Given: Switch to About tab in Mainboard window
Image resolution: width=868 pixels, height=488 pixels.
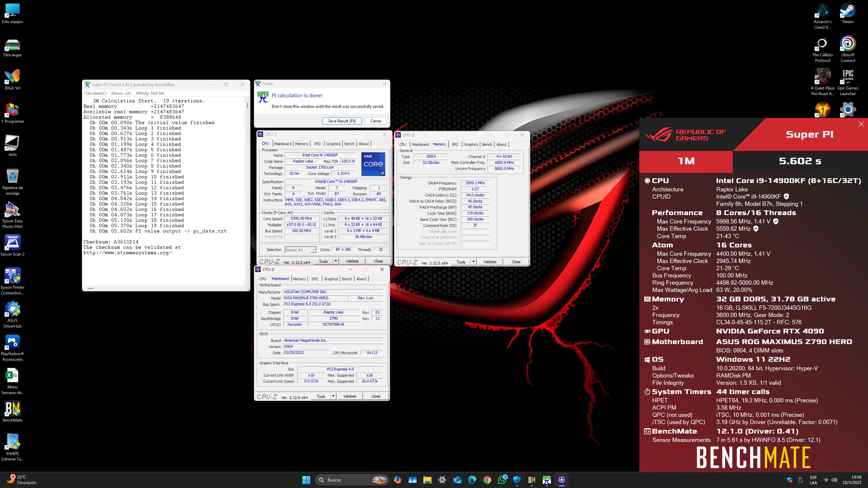Looking at the screenshot, I should tap(361, 279).
